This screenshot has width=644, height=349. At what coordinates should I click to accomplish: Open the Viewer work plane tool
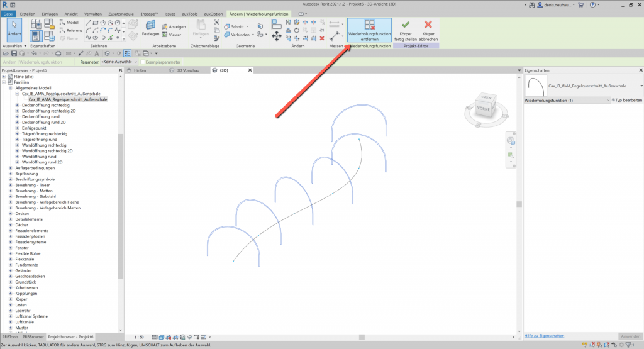[x=172, y=35]
